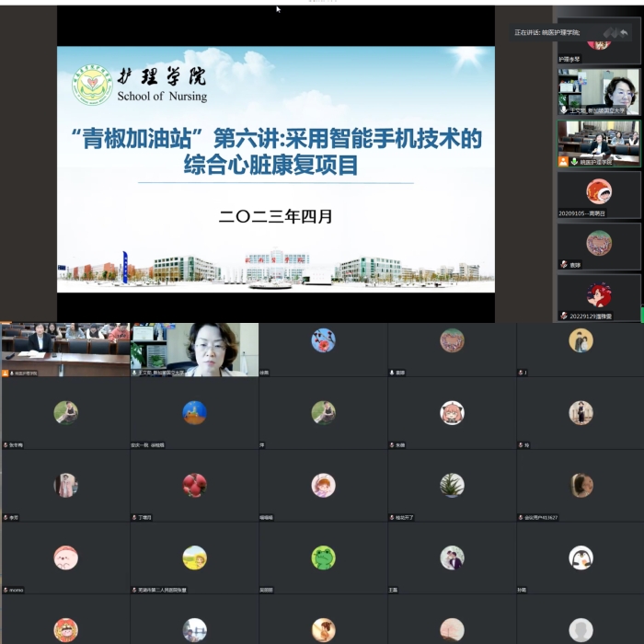Click the School of Nursing logo on slide

(x=92, y=85)
